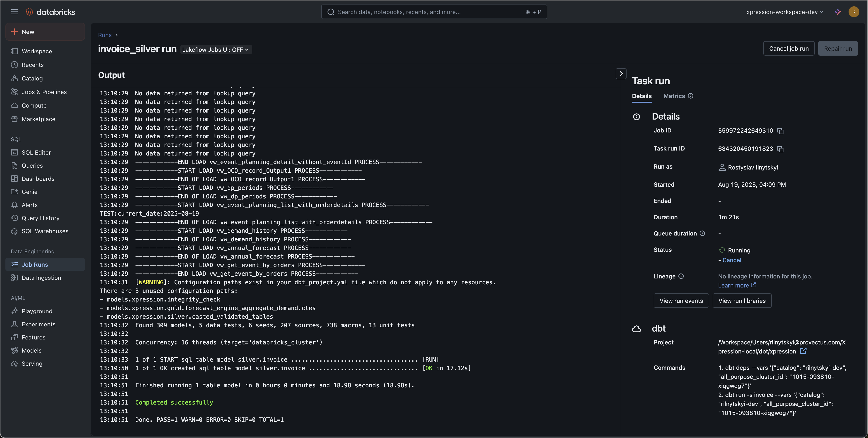
Task: Click the [WARNING] log line
Action: tap(297, 282)
